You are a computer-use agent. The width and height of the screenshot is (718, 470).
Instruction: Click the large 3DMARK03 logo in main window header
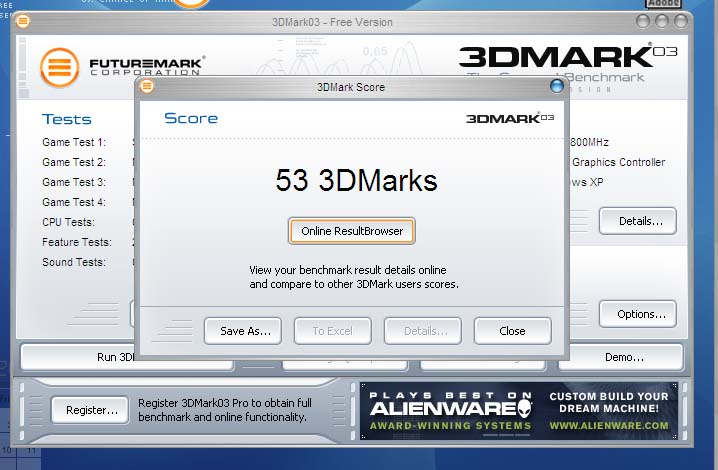click(568, 56)
